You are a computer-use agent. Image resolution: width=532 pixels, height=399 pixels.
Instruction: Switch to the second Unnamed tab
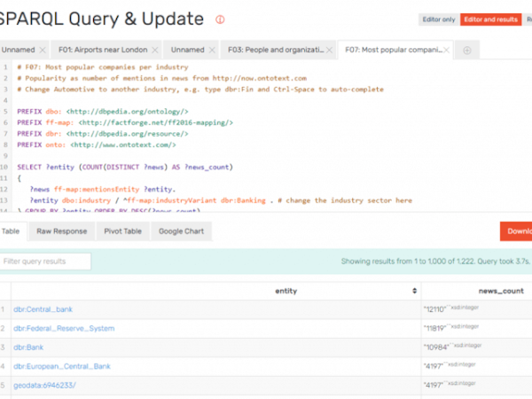tap(188, 50)
